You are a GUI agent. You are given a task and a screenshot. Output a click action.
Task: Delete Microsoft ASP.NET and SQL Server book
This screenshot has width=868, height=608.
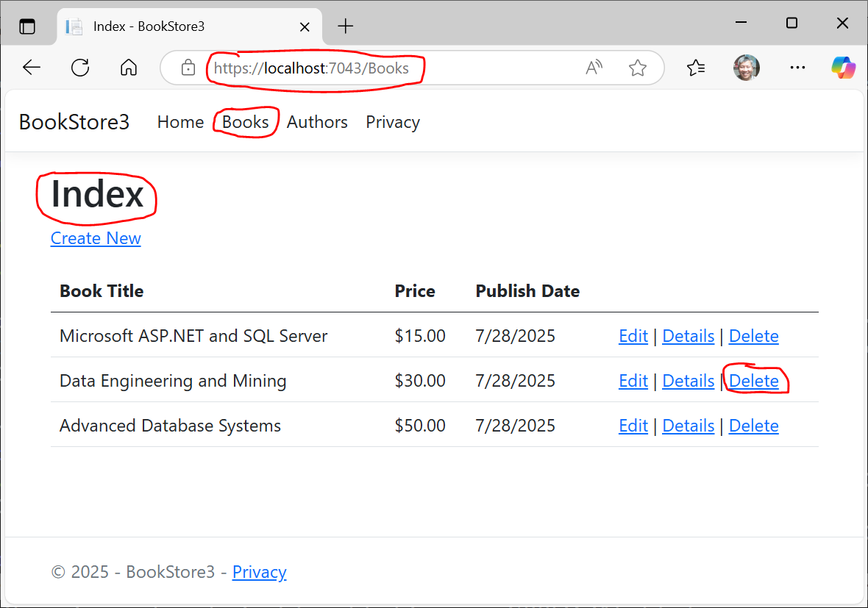click(x=753, y=336)
